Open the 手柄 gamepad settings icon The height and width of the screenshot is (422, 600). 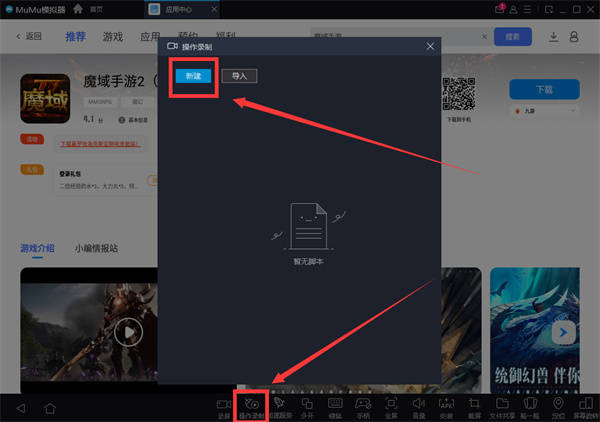point(363,405)
